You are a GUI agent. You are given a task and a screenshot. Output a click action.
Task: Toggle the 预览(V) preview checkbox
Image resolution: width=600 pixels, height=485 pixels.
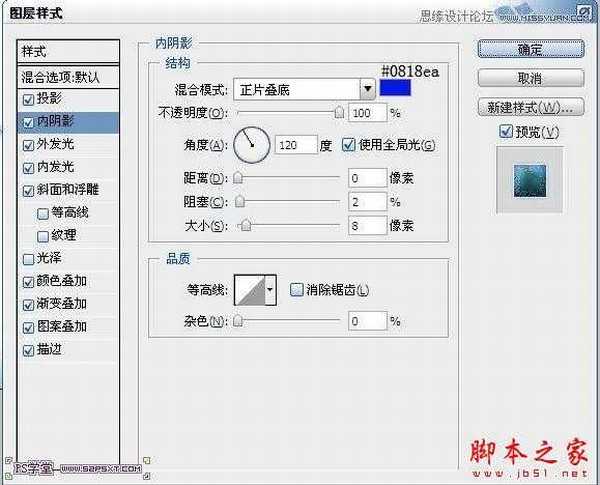[506, 131]
